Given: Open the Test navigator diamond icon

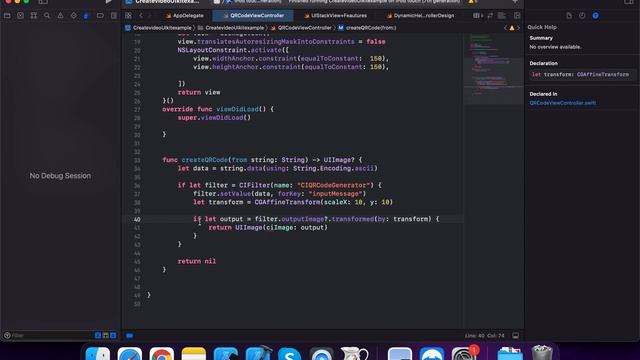Looking at the screenshot, I should click(x=73, y=16).
